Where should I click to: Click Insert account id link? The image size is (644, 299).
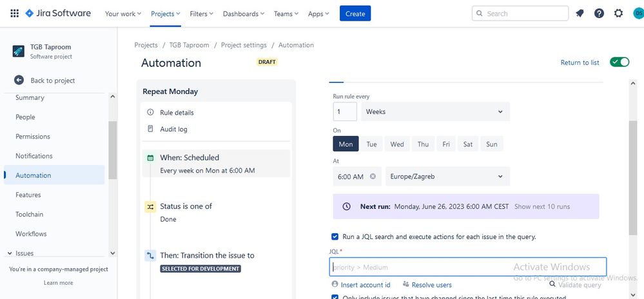pos(366,285)
